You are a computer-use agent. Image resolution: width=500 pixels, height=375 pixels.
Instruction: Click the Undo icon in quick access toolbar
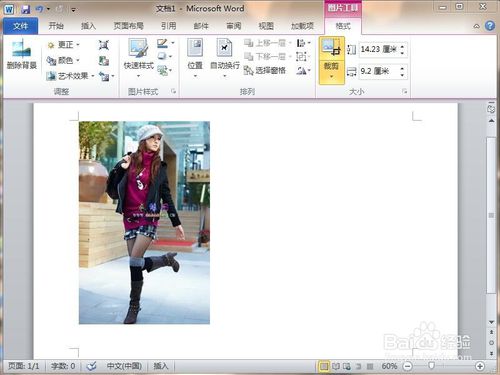[40, 9]
